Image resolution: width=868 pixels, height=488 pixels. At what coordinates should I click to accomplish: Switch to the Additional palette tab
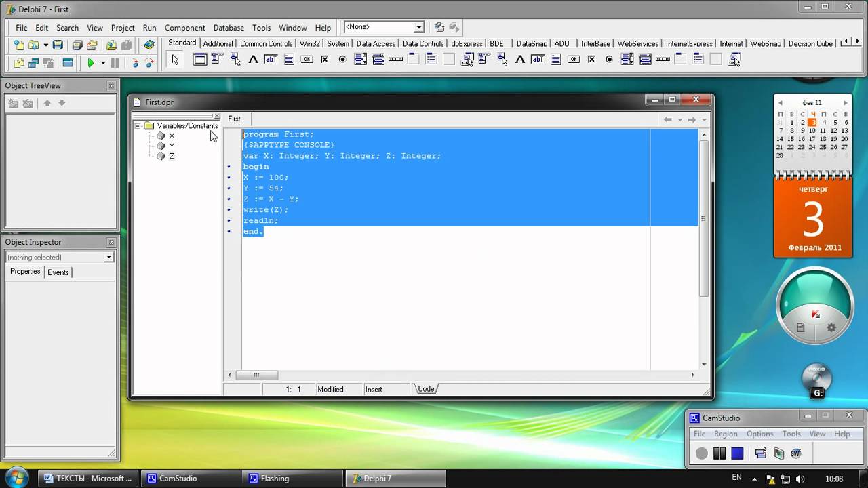(218, 43)
